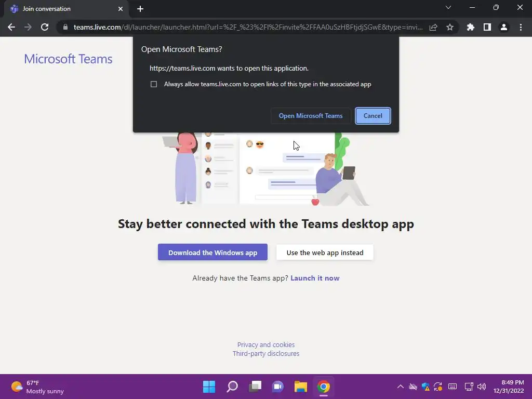Toggle the Chrome side panel
This screenshot has width=532, height=399.
click(487, 27)
